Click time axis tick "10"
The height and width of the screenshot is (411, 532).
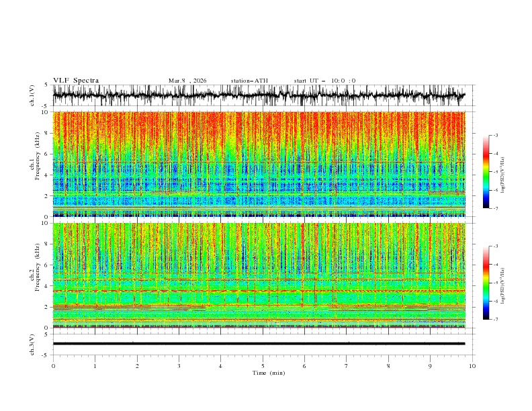472,366
